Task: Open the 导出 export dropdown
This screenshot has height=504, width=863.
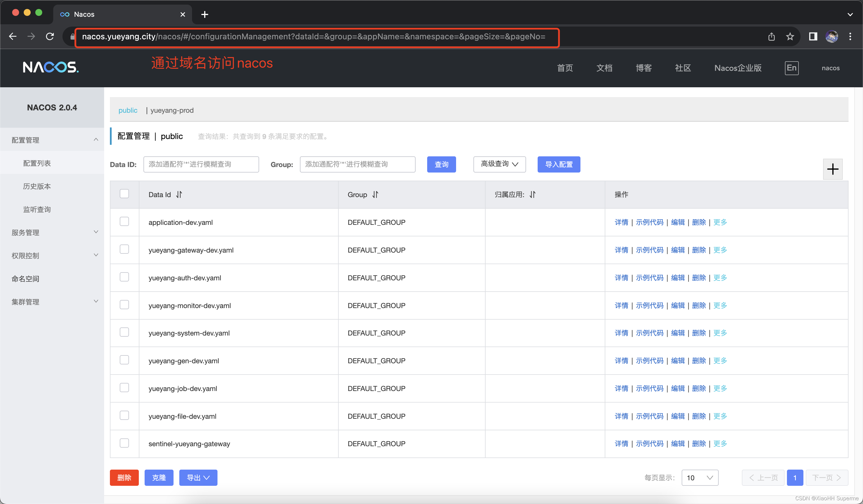Action: click(198, 478)
